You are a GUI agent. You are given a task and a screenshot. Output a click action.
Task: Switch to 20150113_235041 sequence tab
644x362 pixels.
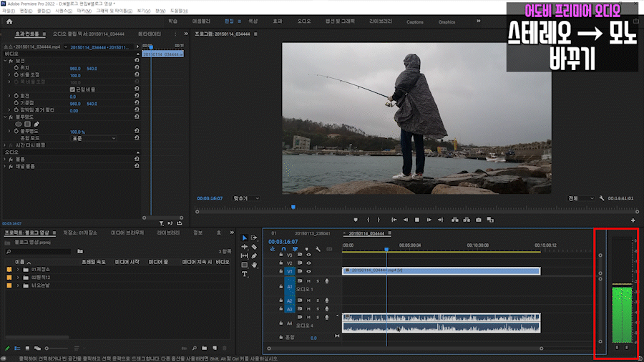coord(312,233)
